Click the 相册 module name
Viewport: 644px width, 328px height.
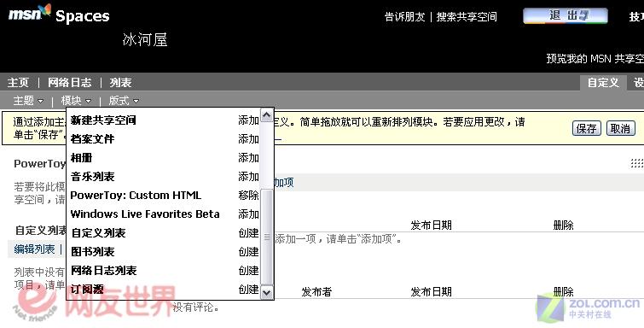click(x=81, y=158)
